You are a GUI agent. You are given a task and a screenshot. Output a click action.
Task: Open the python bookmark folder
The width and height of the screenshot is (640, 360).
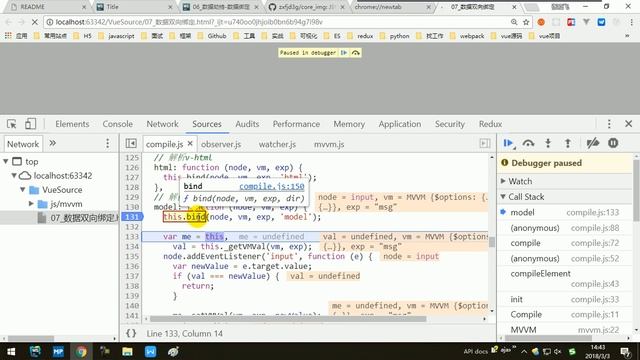394,36
